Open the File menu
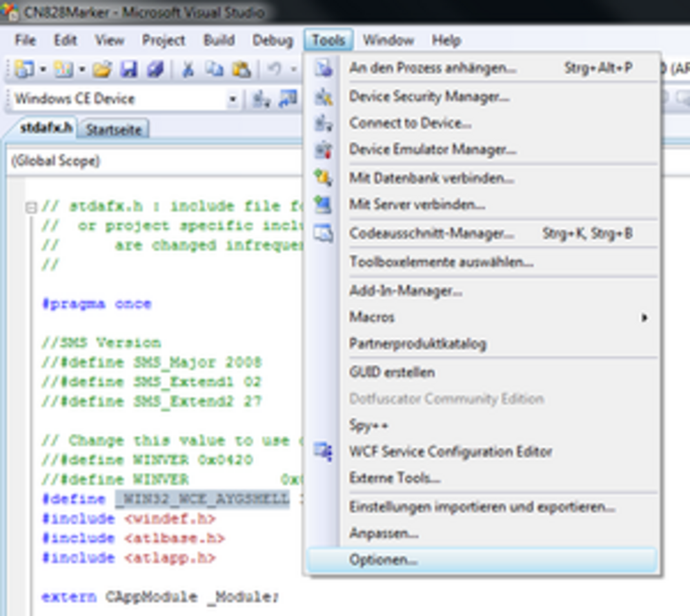The image size is (690, 616). click(x=25, y=40)
